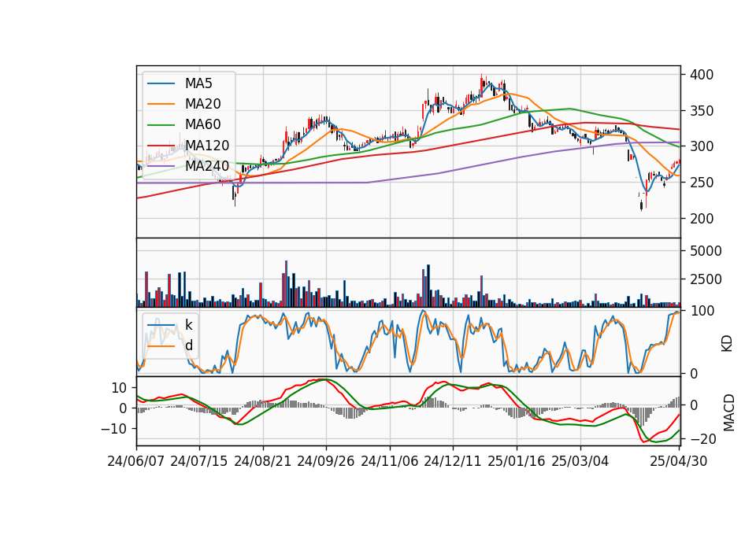The height and width of the screenshot is (543, 756).
Task: Click the 100 KD axis label
Action: [702, 311]
